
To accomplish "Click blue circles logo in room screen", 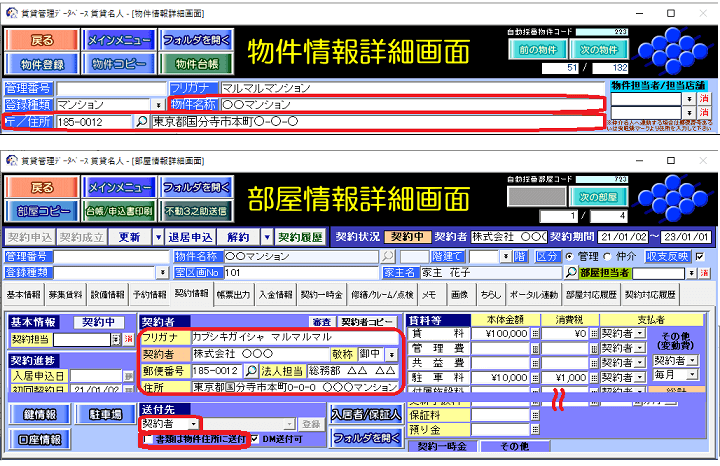I will pyautogui.click(x=672, y=197).
